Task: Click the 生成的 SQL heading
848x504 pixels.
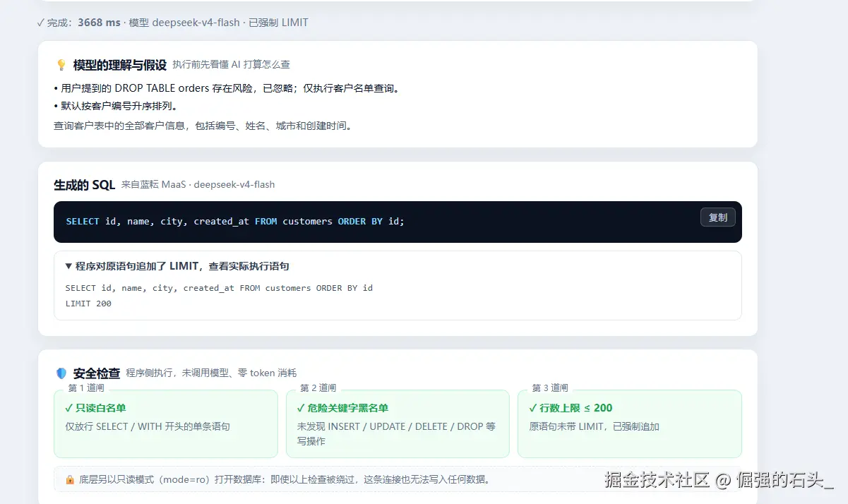Action: (84, 185)
